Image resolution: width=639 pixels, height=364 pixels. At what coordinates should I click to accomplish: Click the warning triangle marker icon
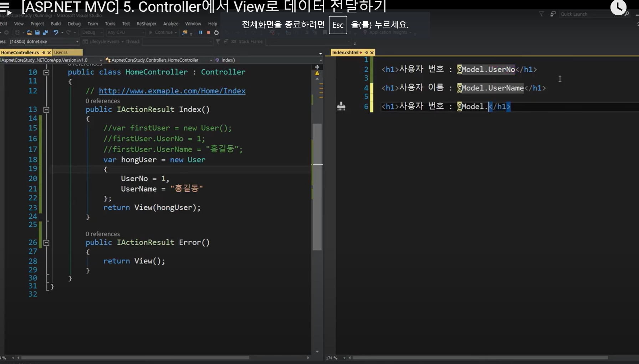317,73
